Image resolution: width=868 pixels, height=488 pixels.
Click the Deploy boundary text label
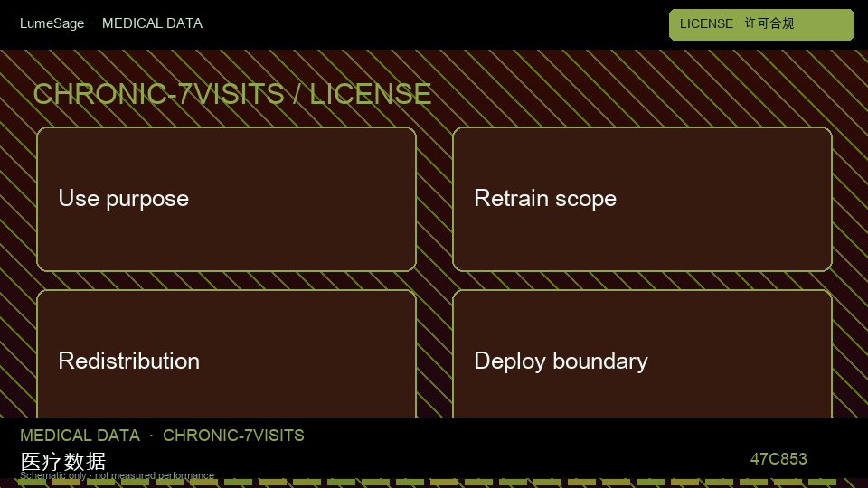click(x=561, y=361)
